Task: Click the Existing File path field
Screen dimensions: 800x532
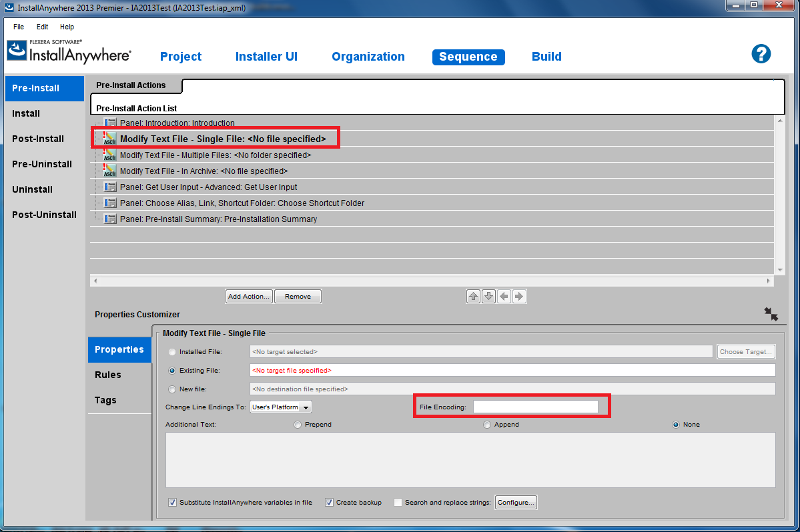Action: 512,371
